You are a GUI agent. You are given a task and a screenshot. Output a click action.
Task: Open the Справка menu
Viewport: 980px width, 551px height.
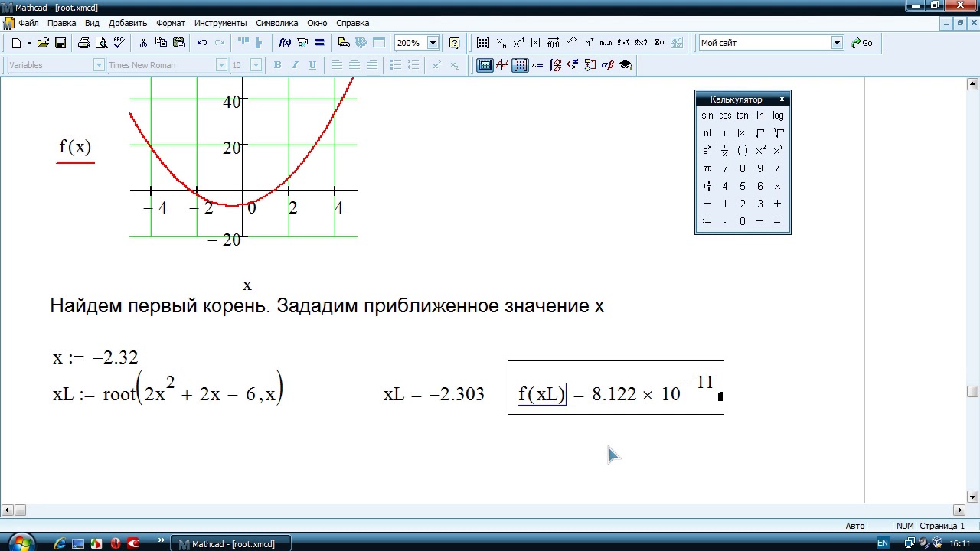[x=353, y=23]
